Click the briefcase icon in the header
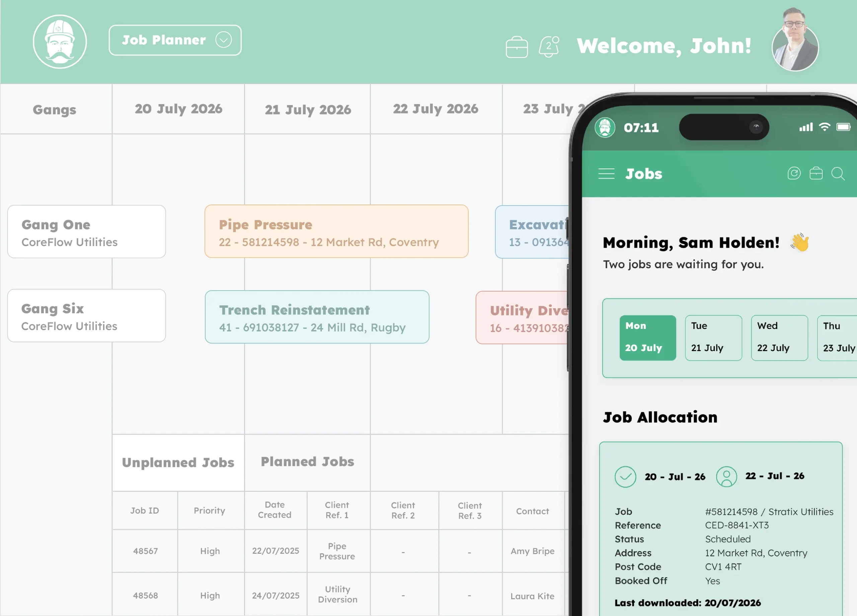Image resolution: width=857 pixels, height=616 pixels. coord(517,47)
